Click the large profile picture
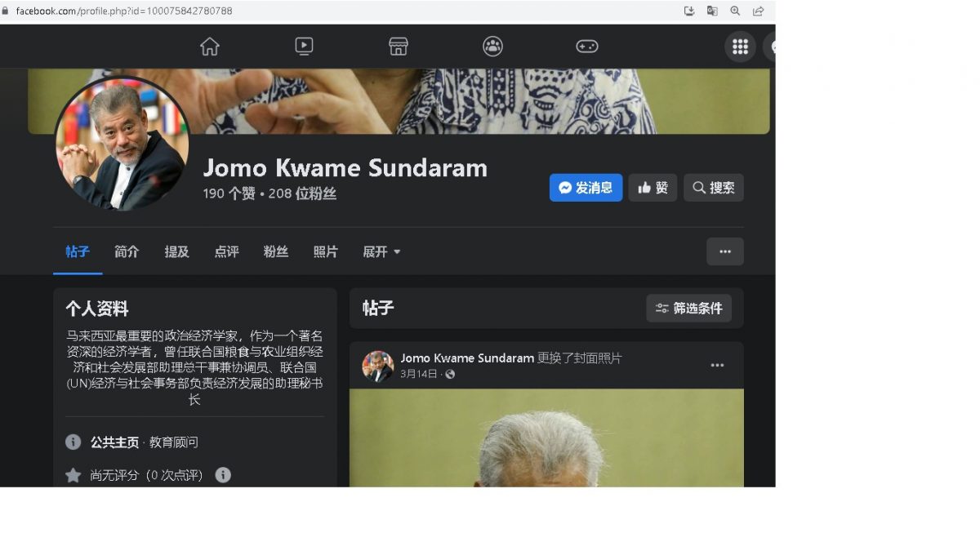980x551 pixels. (x=122, y=144)
